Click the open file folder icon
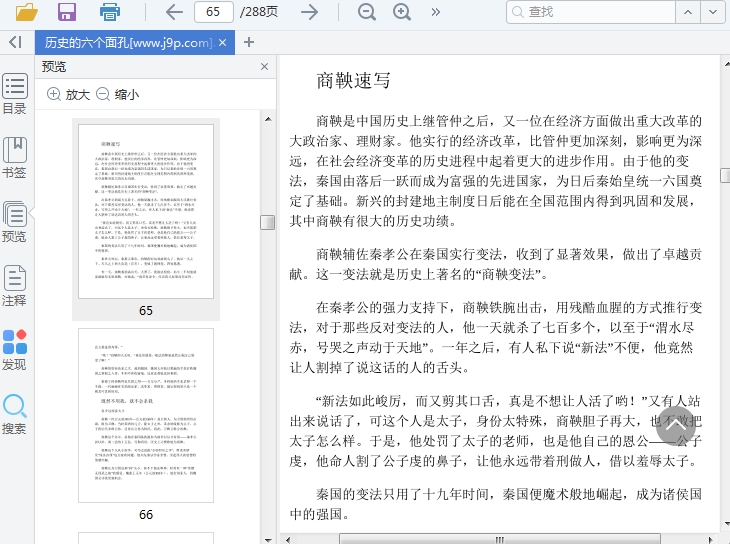This screenshot has width=730, height=544. 26,12
